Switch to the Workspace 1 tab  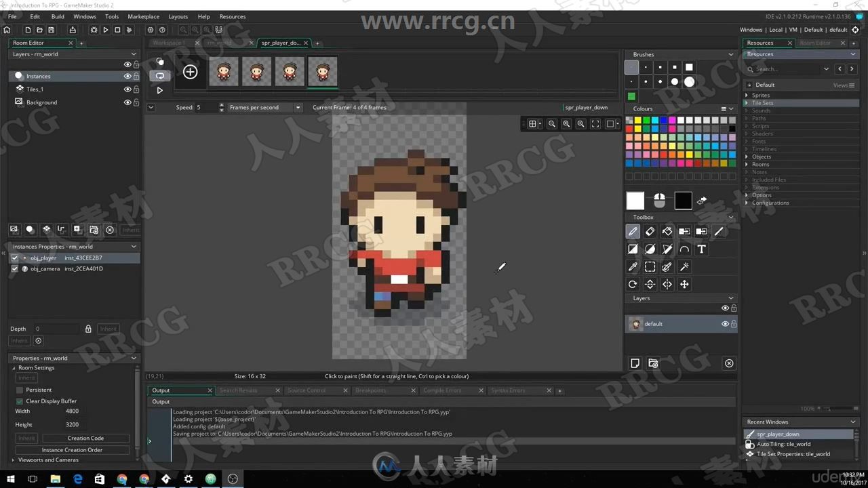168,43
